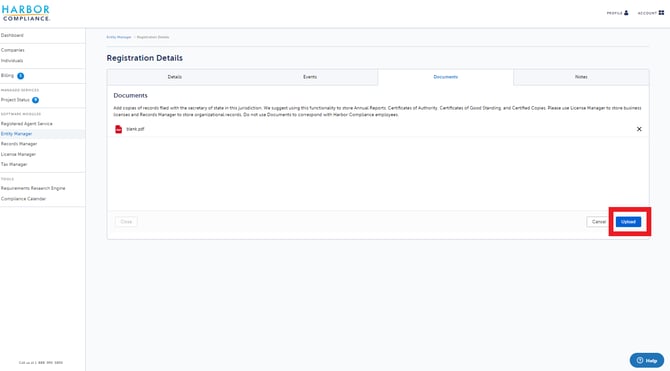The width and height of the screenshot is (670, 371).
Task: Open Companies in the sidebar
Action: pos(13,50)
